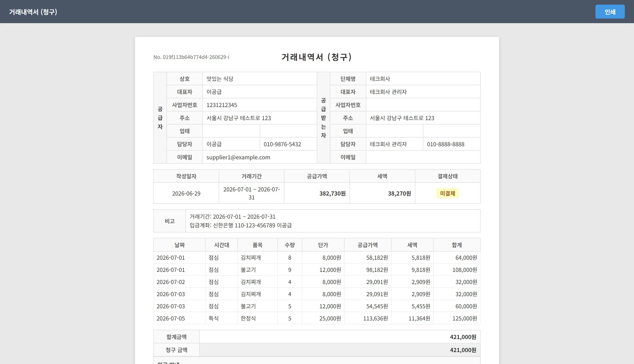Click the 시간대 column header
Viewport: 634px width, 364px height.
click(x=221, y=245)
